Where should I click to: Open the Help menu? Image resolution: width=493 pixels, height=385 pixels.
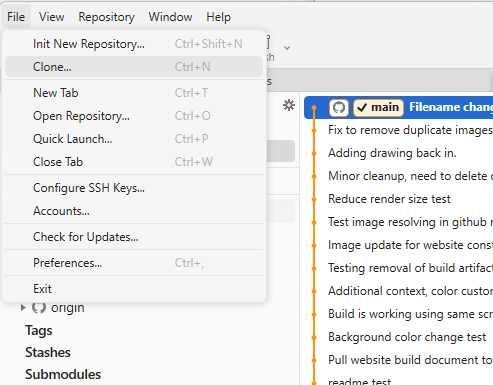tap(218, 17)
